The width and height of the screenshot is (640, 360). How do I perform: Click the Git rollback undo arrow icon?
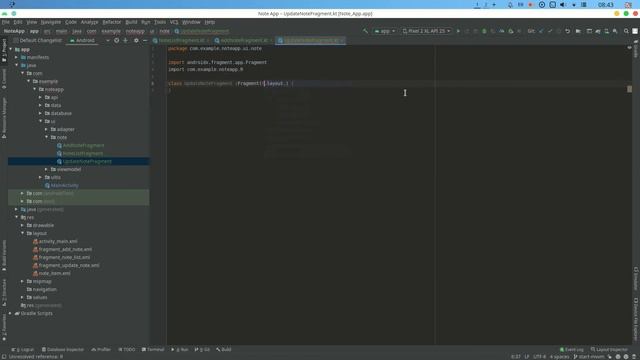click(567, 31)
